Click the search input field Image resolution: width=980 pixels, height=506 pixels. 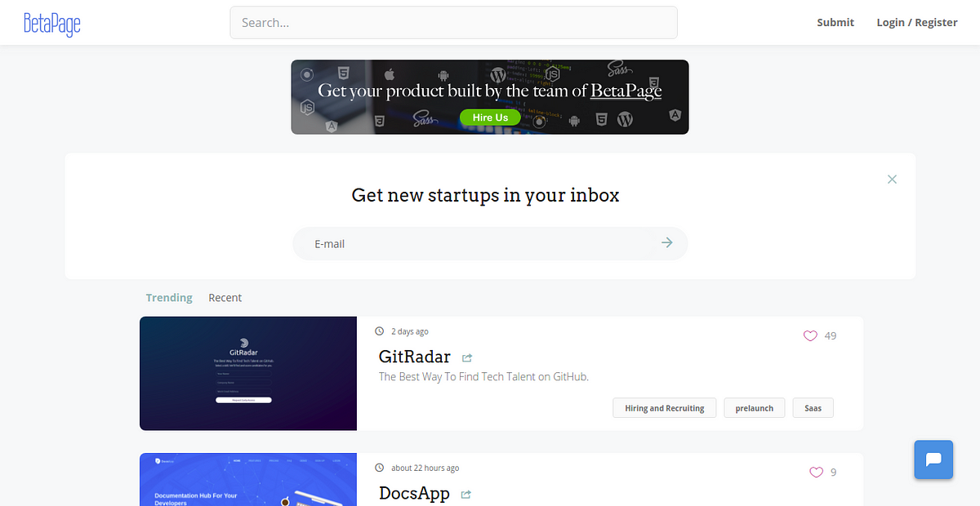coord(453,22)
